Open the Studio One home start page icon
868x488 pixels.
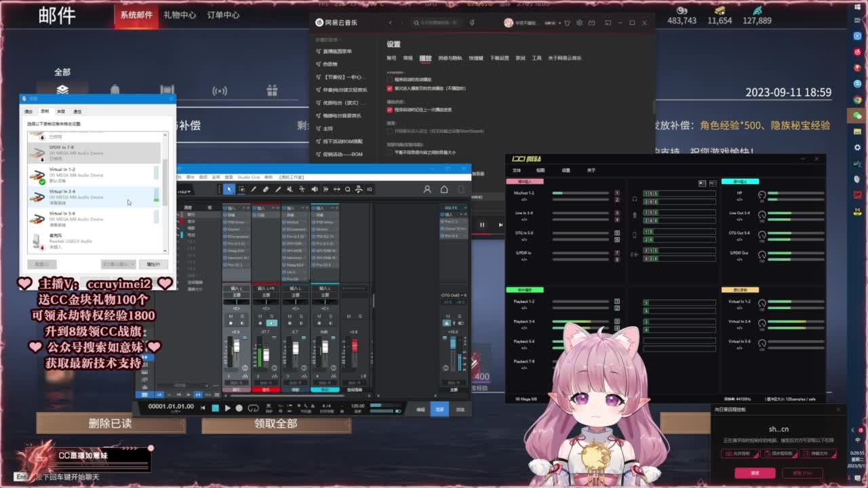pyautogui.click(x=444, y=189)
